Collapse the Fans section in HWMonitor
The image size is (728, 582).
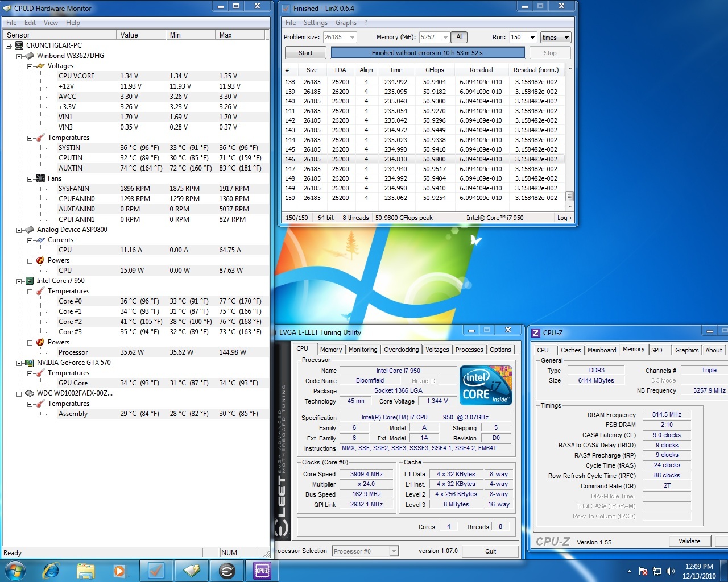(30, 178)
